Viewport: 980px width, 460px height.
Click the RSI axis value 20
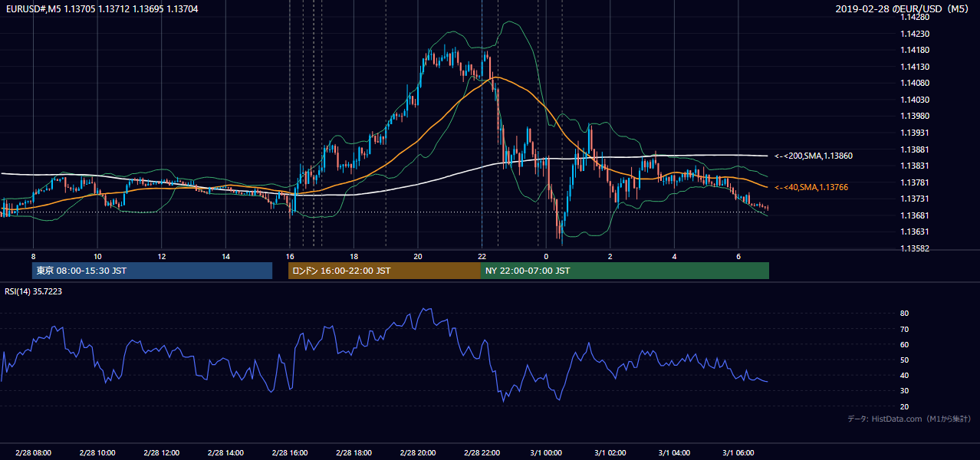tap(904, 406)
